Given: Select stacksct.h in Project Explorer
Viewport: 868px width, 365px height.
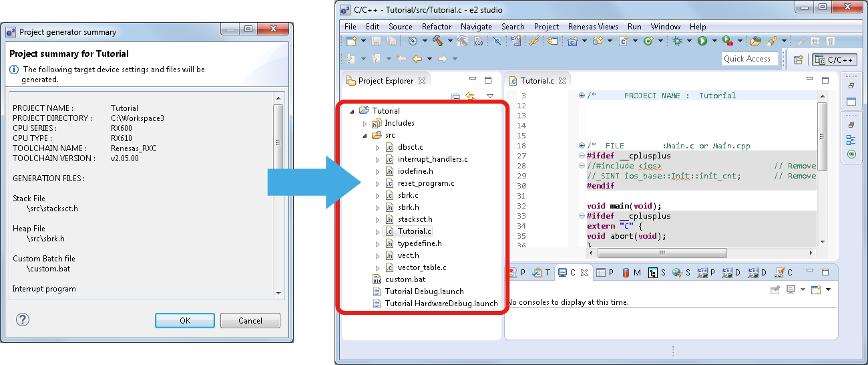Looking at the screenshot, I should (x=415, y=219).
